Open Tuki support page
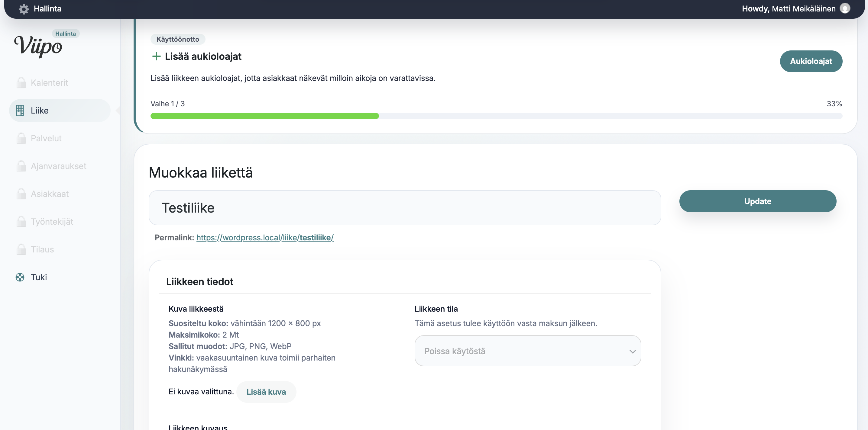868x430 pixels. (60, 277)
